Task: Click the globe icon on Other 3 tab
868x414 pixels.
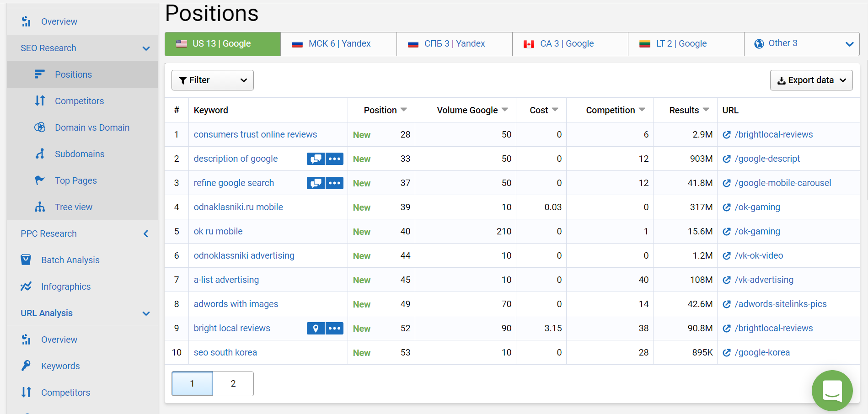Action: 759,44
